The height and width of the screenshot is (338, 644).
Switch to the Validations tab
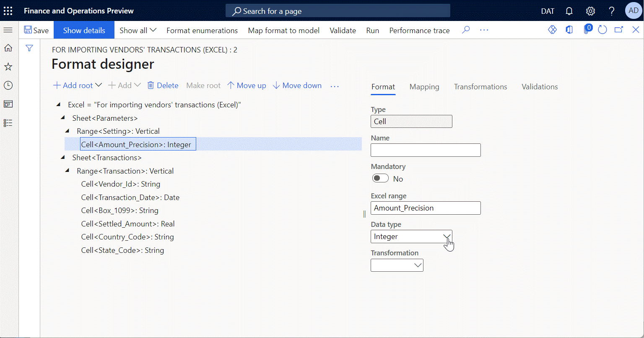coord(540,87)
